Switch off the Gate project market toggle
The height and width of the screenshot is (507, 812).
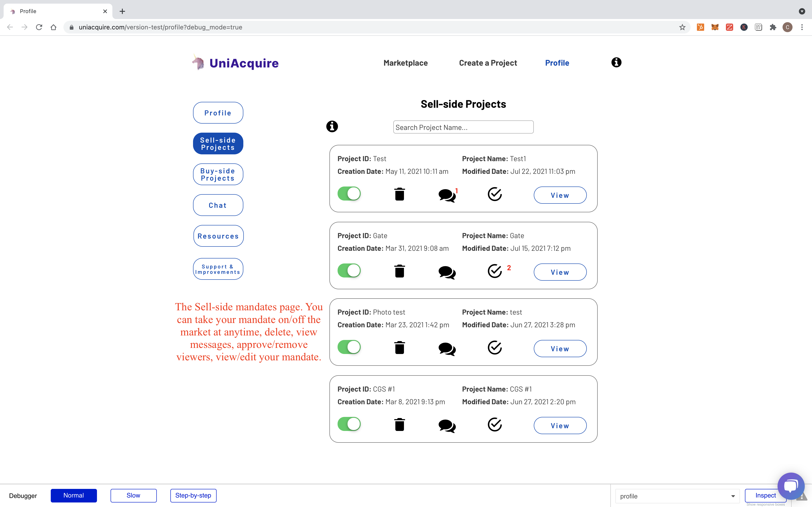(349, 271)
